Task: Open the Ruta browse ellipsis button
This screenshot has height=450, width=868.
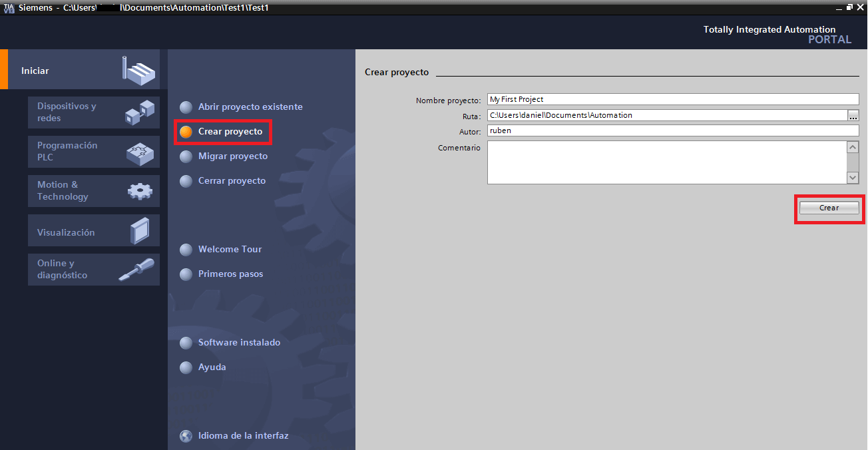Action: pyautogui.click(x=853, y=116)
